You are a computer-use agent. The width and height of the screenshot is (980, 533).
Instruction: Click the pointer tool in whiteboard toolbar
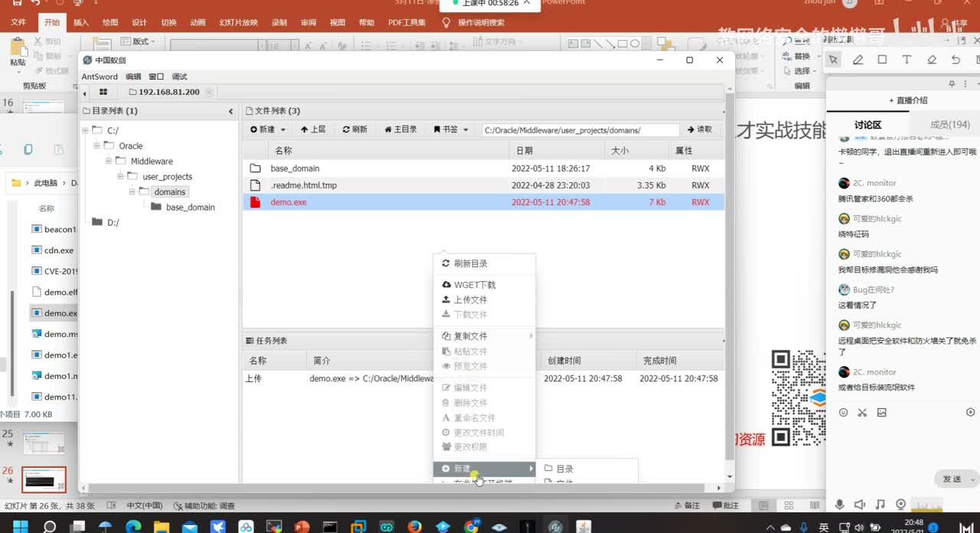pos(833,60)
